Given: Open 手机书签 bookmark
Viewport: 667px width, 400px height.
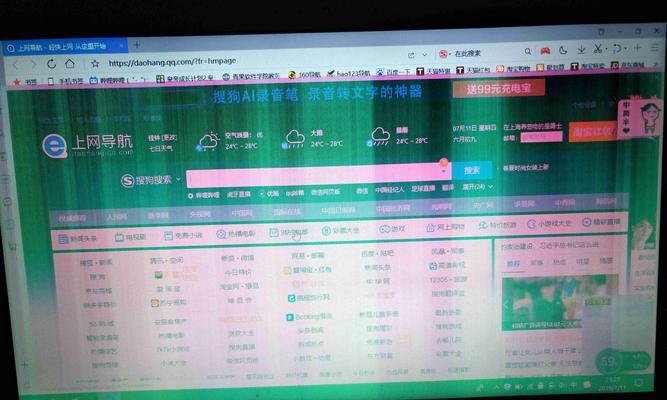Looking at the screenshot, I should click(66, 80).
